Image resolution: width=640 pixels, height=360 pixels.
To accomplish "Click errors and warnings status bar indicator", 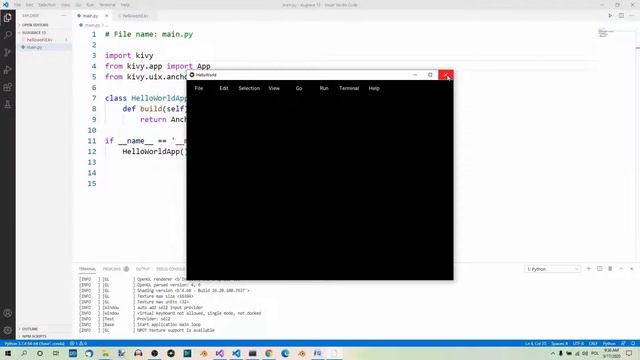I will 78,344.
